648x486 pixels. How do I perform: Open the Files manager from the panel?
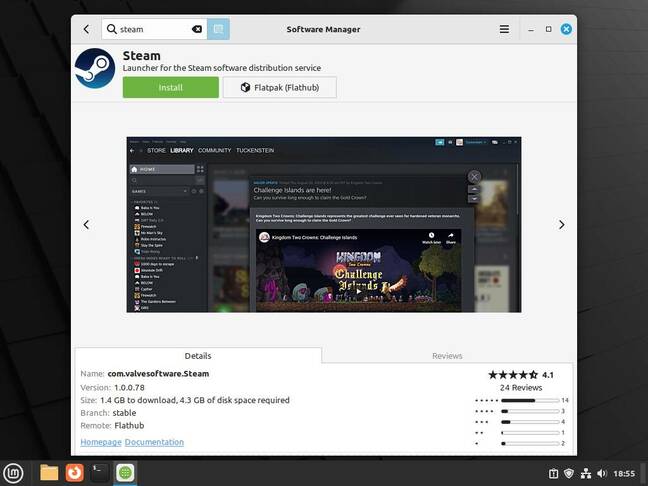[49, 473]
